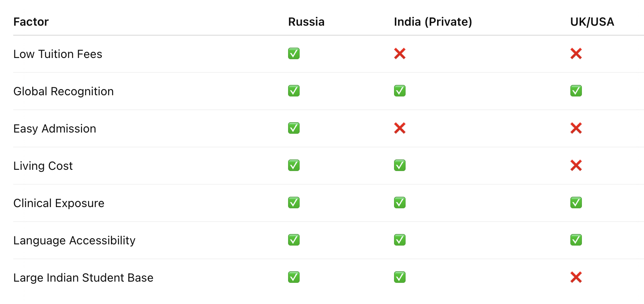The width and height of the screenshot is (644, 304).
Task: Click UK/USA red cross for Living Cost
Action: [x=576, y=165]
